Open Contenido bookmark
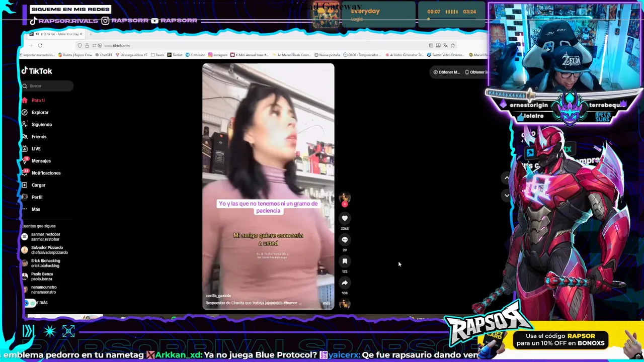Screen dimensions: 644x362 (x=195, y=55)
